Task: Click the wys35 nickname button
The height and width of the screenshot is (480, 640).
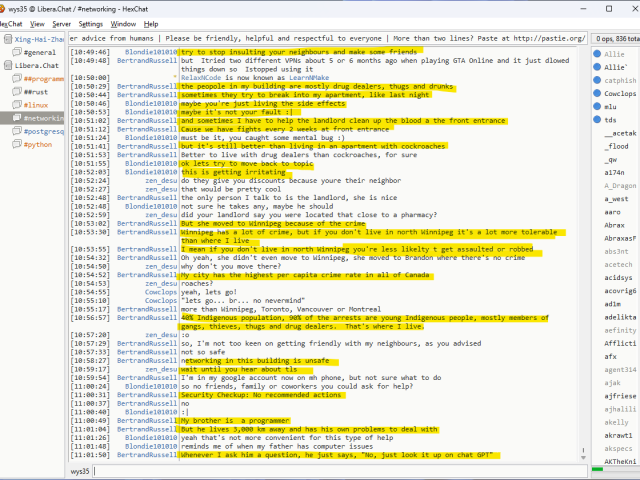Action: tap(78, 470)
